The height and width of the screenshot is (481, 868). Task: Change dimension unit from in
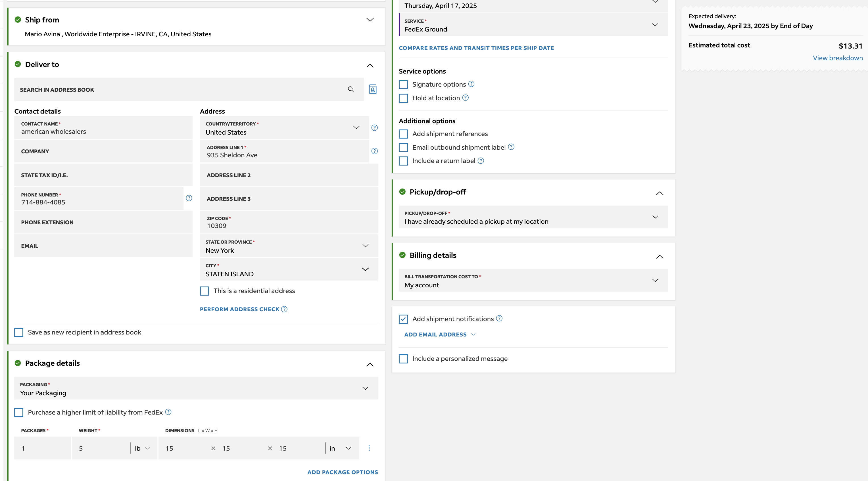point(341,448)
